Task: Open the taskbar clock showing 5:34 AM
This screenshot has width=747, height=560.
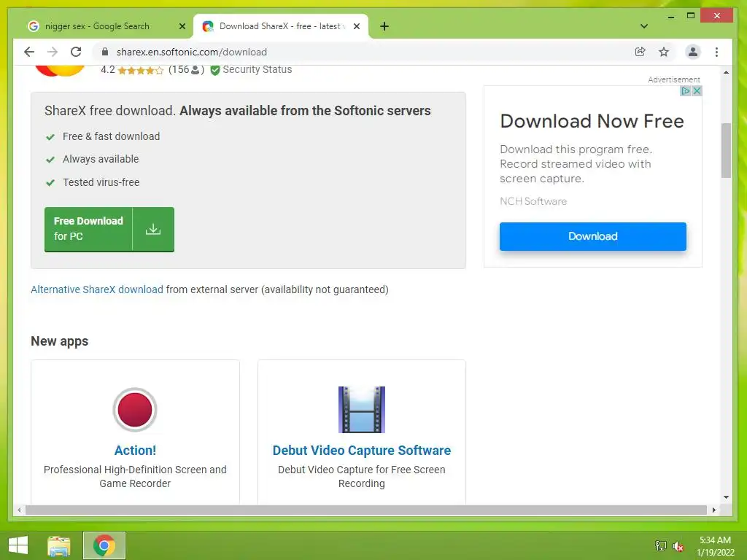Action: click(x=715, y=545)
